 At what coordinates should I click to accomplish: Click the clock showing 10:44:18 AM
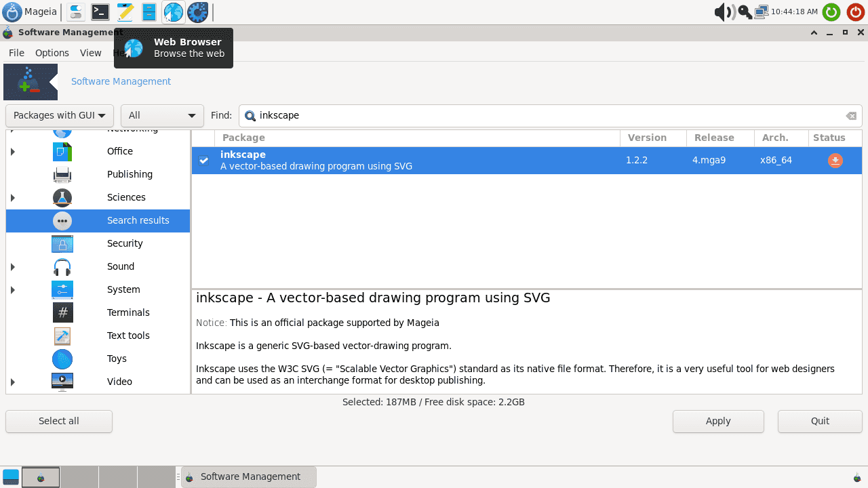coord(795,12)
